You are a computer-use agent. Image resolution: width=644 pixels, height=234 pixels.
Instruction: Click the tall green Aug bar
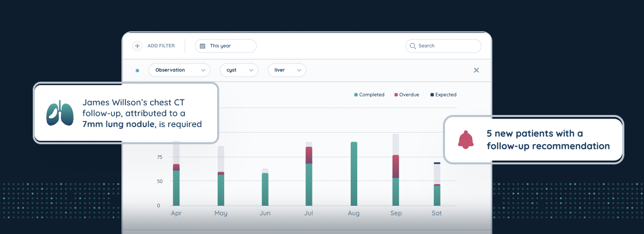354,174
